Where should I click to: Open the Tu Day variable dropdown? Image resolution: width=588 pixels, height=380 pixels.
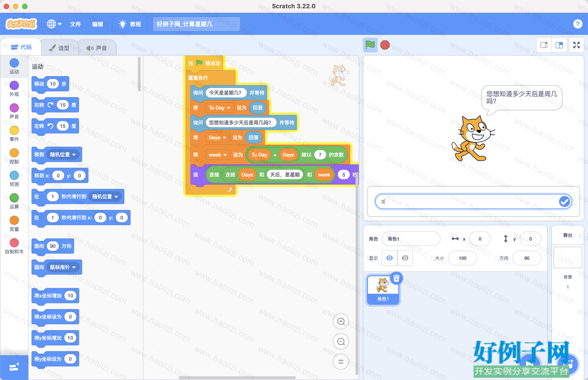coord(219,108)
